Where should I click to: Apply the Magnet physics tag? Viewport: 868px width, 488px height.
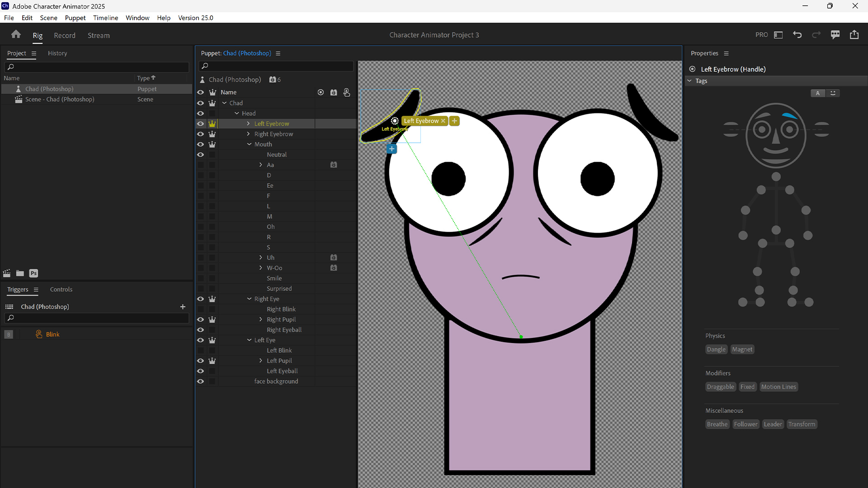click(x=742, y=349)
